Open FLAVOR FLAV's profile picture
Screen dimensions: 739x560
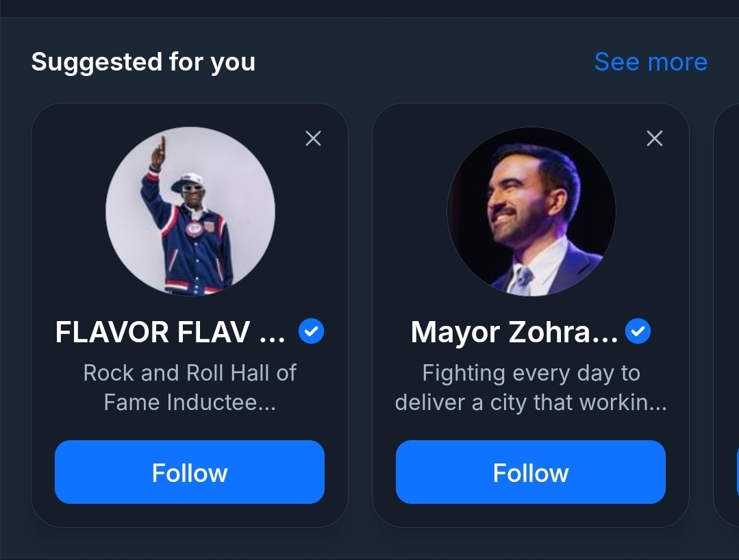coord(190,212)
